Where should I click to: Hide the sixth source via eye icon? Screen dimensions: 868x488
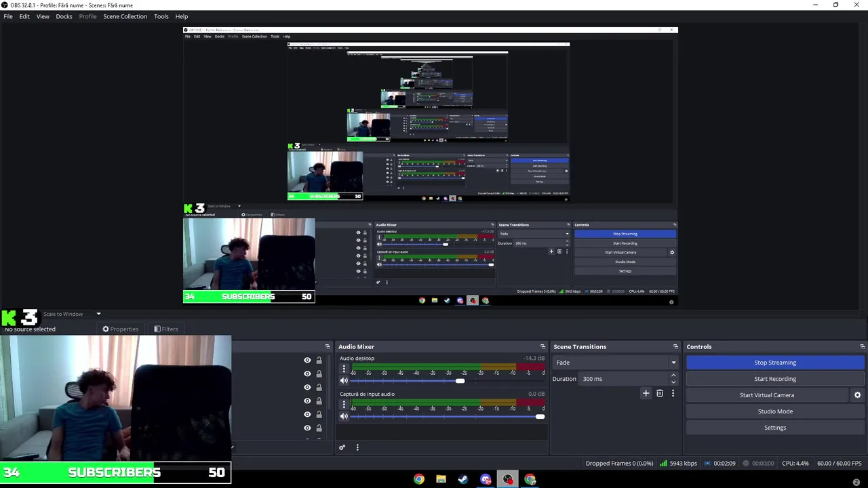point(307,428)
